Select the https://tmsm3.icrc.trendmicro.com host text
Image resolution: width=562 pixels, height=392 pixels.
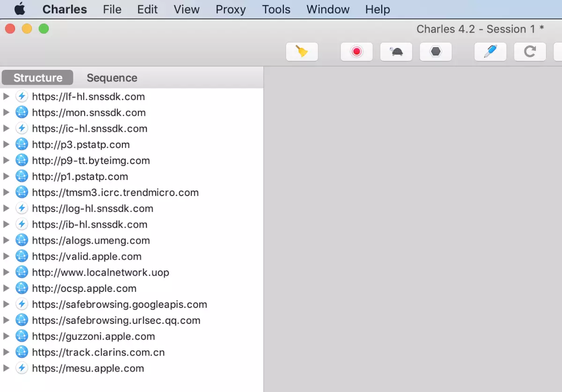pos(115,192)
